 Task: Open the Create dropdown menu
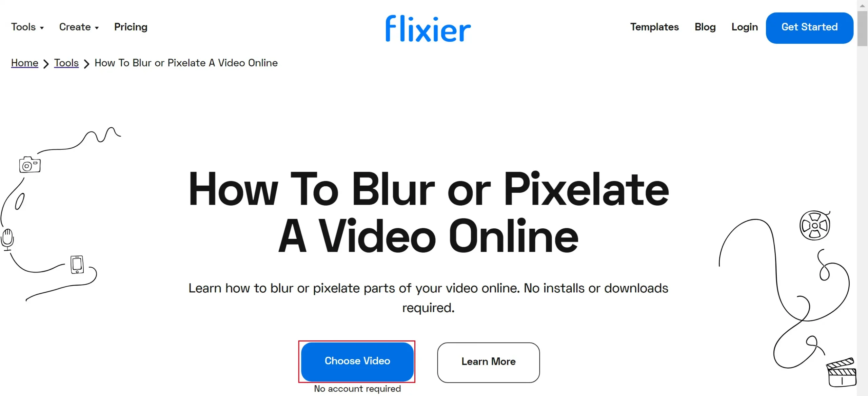(x=79, y=27)
